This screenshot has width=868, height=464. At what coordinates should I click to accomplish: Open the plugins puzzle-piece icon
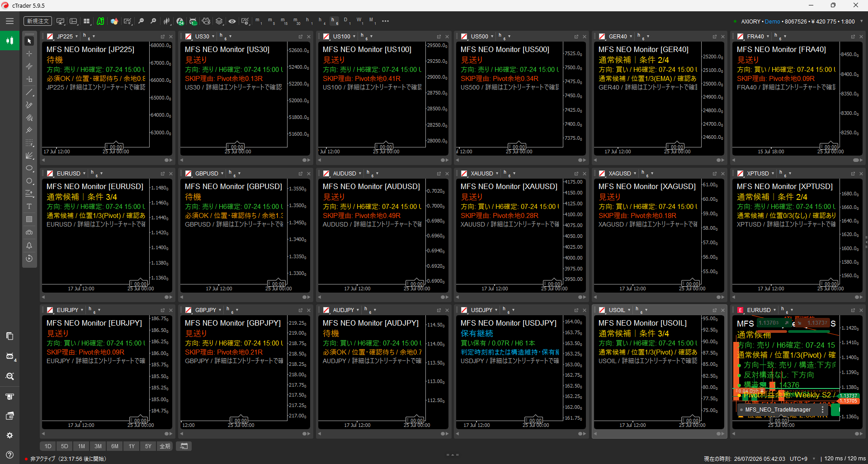(206, 21)
